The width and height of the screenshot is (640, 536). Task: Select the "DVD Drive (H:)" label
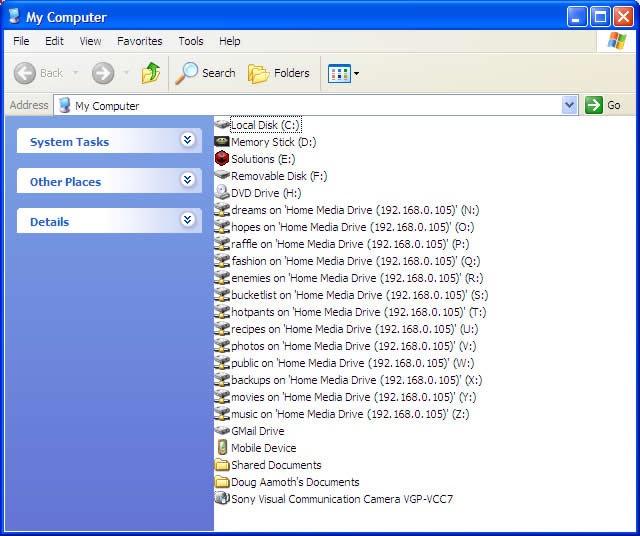click(267, 193)
